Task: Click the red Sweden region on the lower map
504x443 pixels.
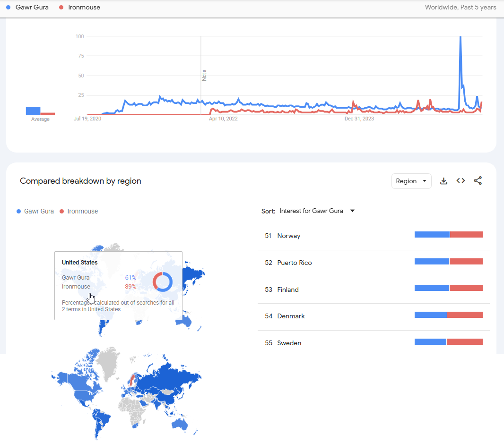Action: pos(132,380)
